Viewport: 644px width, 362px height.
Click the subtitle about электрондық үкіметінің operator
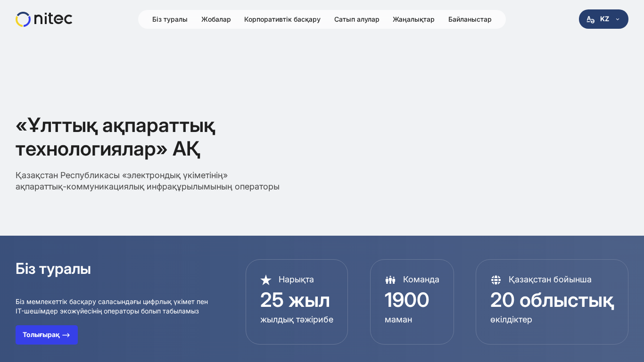(148, 181)
